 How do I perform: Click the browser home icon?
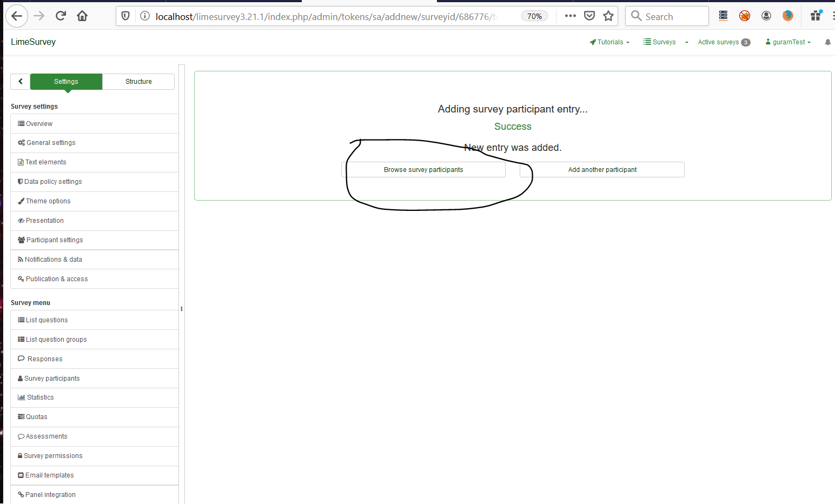(82, 16)
